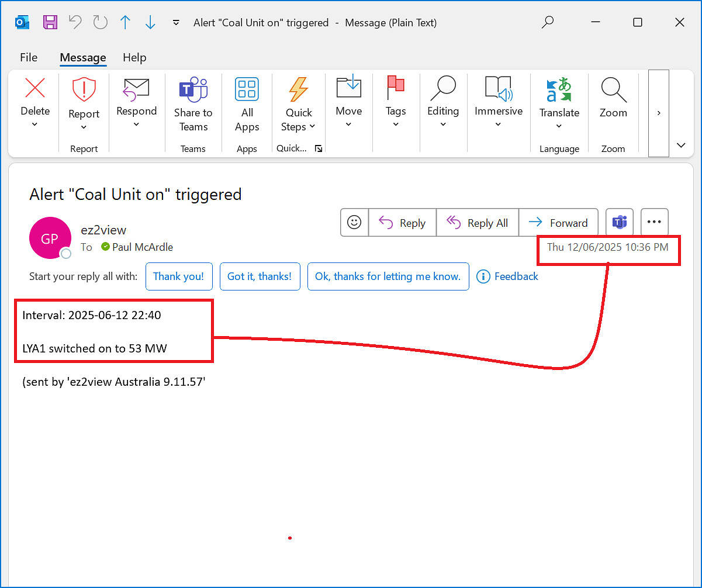Screen dimensions: 702x588
Task: Click the Move folder icon
Action: point(348,88)
